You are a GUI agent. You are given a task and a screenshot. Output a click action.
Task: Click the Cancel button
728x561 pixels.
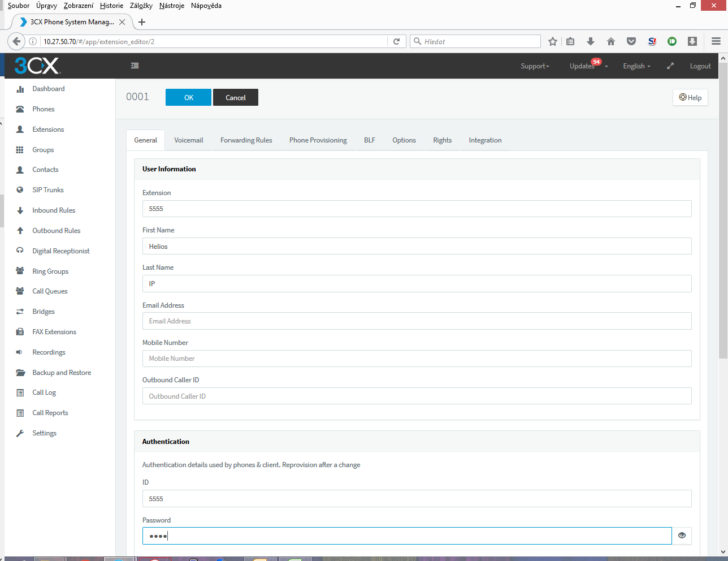235,97
